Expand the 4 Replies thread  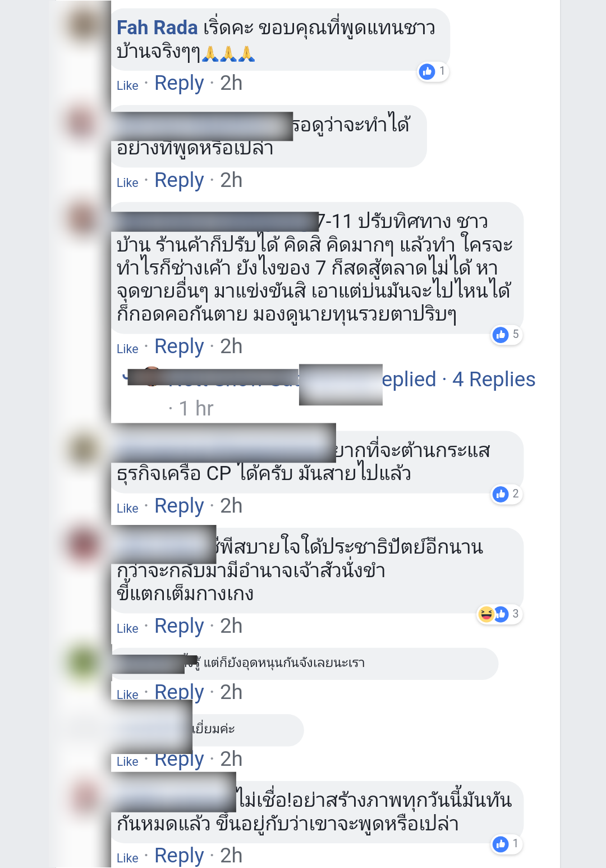click(494, 380)
